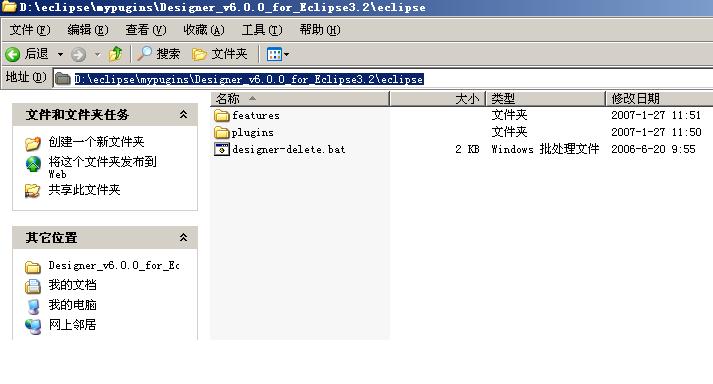Image resolution: width=713 pixels, height=384 pixels.
Task: Click the publish to Web globe icon
Action: (x=33, y=164)
